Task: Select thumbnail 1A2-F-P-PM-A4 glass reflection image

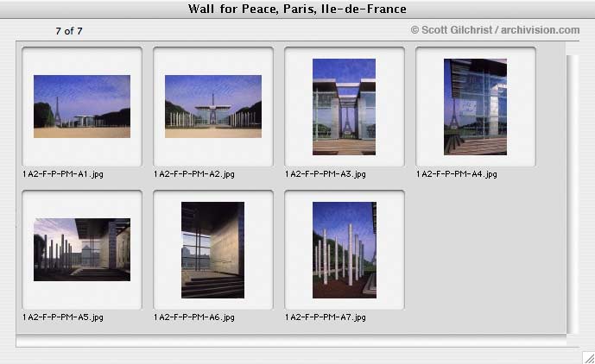Action: tap(476, 107)
